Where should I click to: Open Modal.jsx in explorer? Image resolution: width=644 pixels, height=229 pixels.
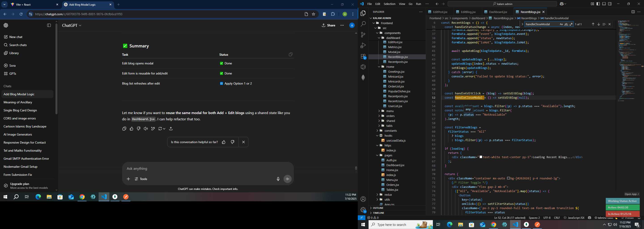pyautogui.click(x=394, y=52)
